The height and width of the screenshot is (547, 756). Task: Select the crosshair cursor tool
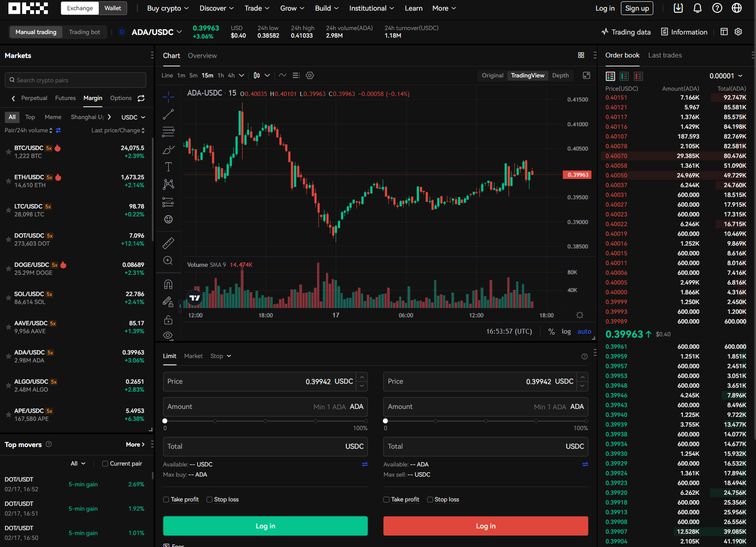[x=168, y=96]
